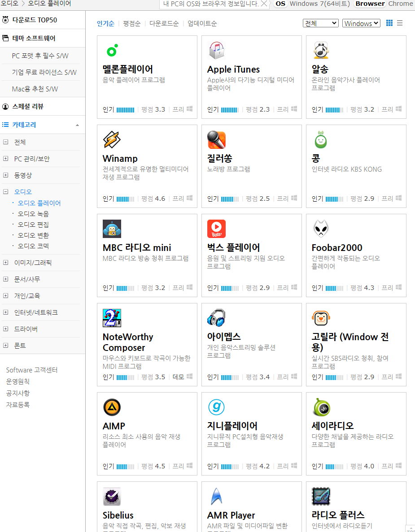Click the 지니플레이어 g icon
This screenshot has height=532, width=415.
click(x=216, y=407)
